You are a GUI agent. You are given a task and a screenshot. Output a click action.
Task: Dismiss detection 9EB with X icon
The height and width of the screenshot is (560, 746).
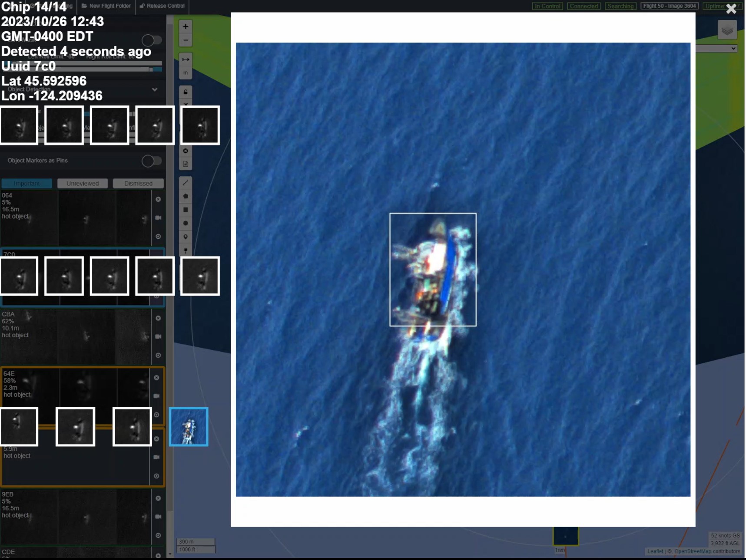[158, 498]
